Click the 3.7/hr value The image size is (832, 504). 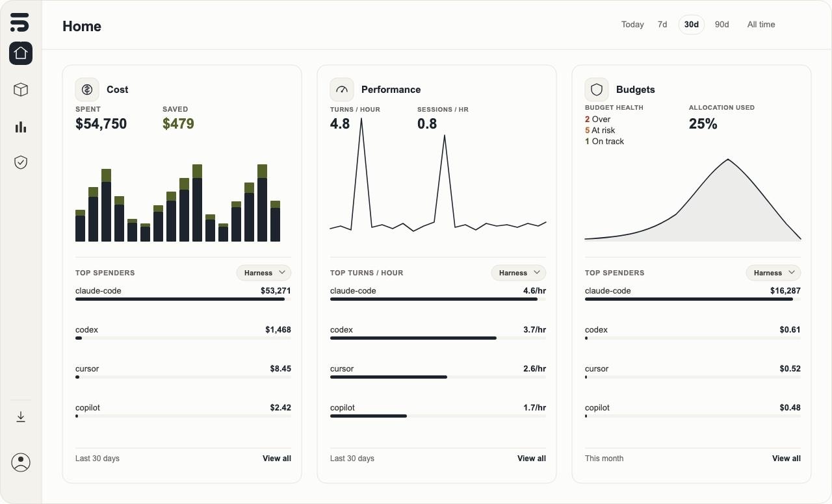[x=534, y=330]
